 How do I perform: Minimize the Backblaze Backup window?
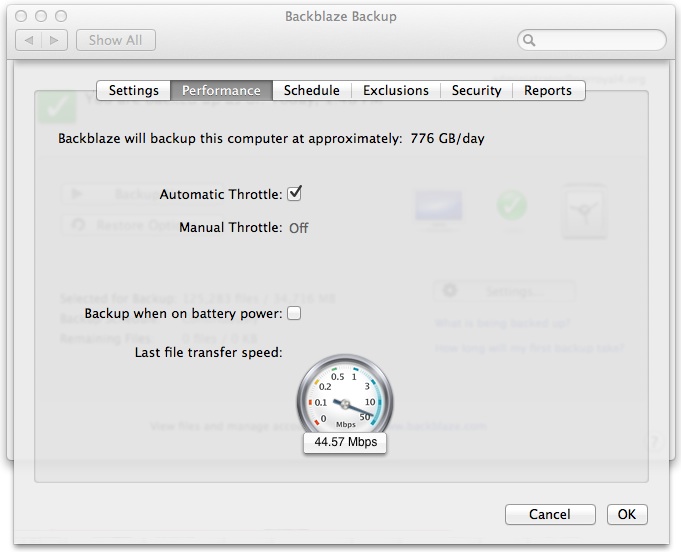click(x=41, y=16)
